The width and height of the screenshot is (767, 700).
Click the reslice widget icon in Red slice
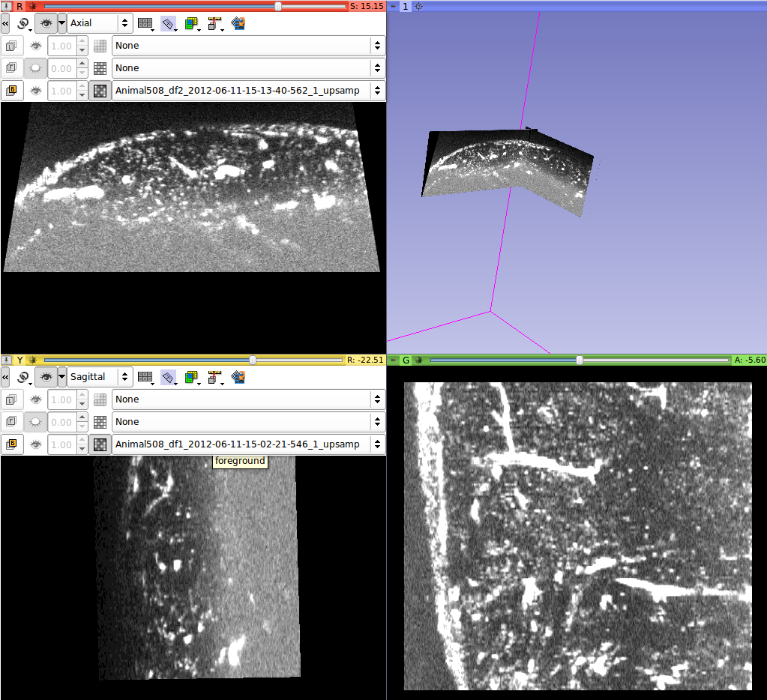pyautogui.click(x=169, y=23)
